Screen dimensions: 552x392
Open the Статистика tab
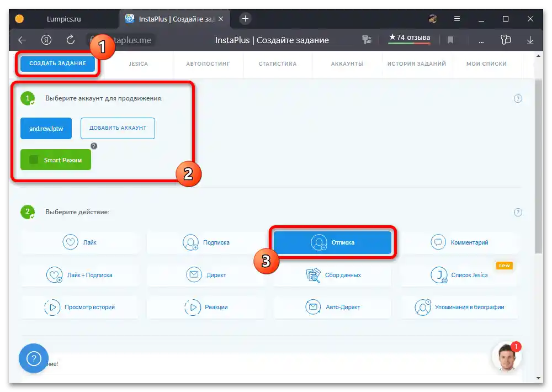(278, 63)
